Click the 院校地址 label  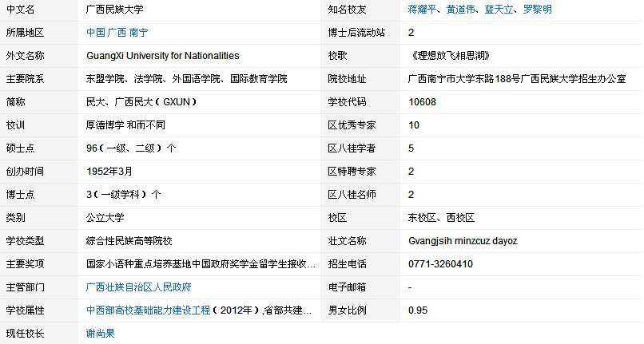pyautogui.click(x=347, y=79)
